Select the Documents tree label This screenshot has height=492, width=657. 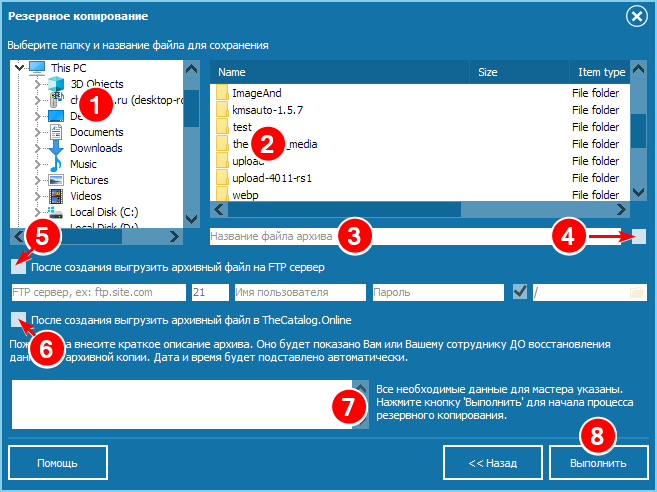pos(97,132)
